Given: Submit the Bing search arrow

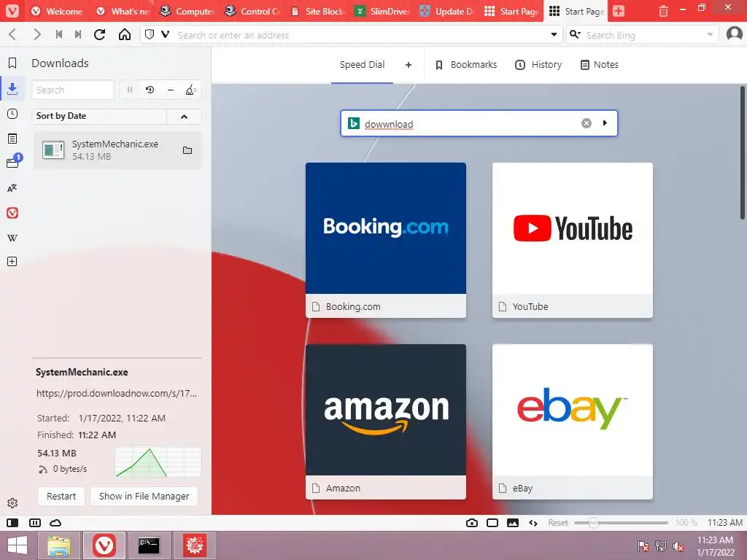Looking at the screenshot, I should coord(605,123).
